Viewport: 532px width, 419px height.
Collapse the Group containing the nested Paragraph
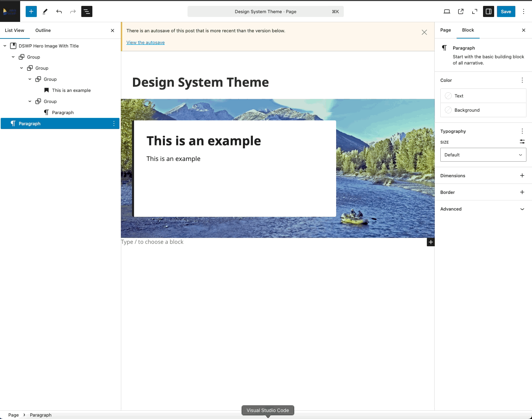pos(30,101)
